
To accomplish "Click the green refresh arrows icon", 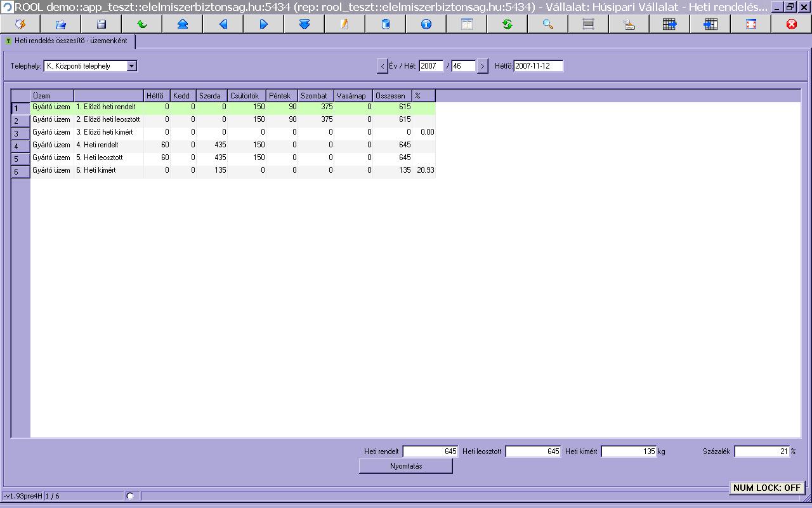I will 507,24.
